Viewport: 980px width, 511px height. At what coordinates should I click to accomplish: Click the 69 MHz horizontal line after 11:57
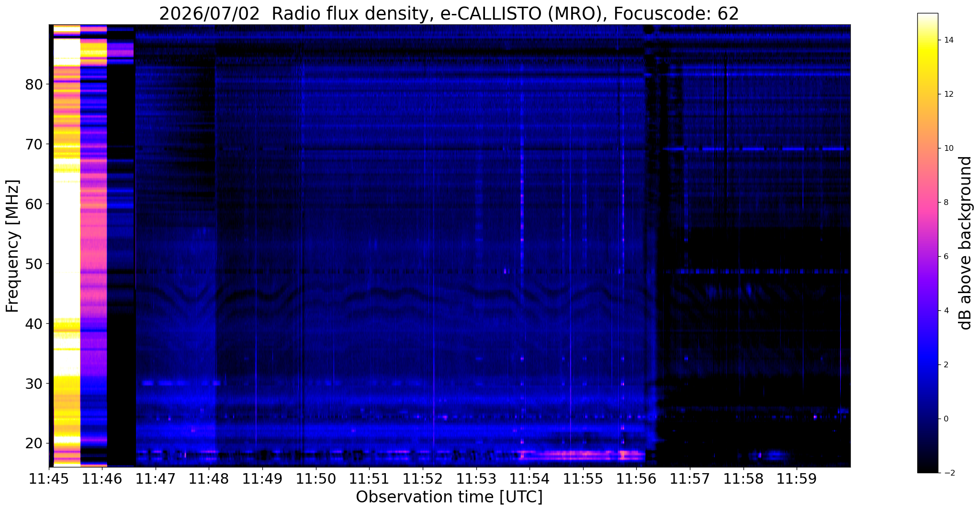(756, 149)
